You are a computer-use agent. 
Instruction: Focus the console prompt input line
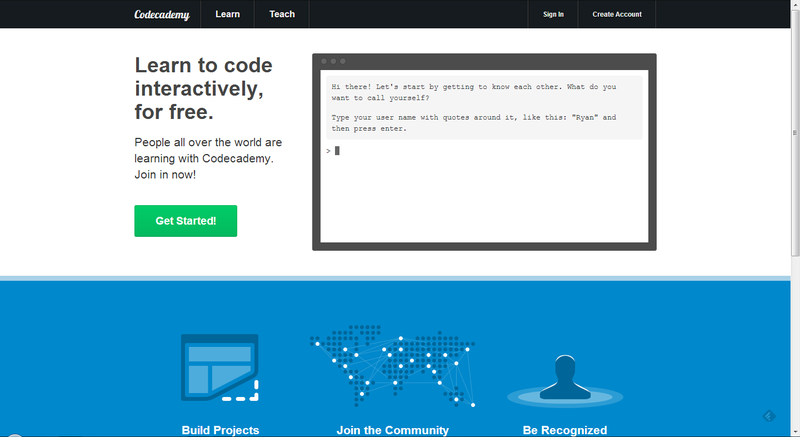click(484, 151)
